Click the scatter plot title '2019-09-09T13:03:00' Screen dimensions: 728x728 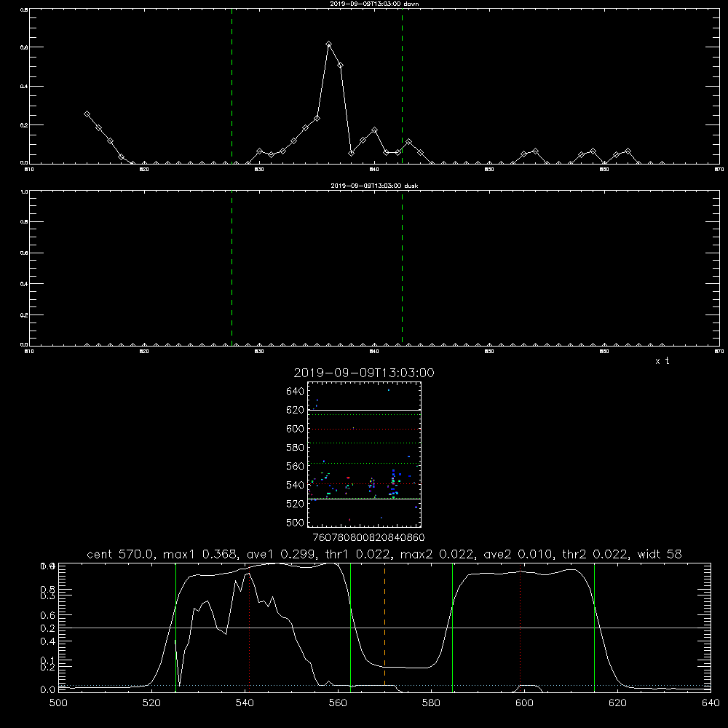tap(364, 373)
